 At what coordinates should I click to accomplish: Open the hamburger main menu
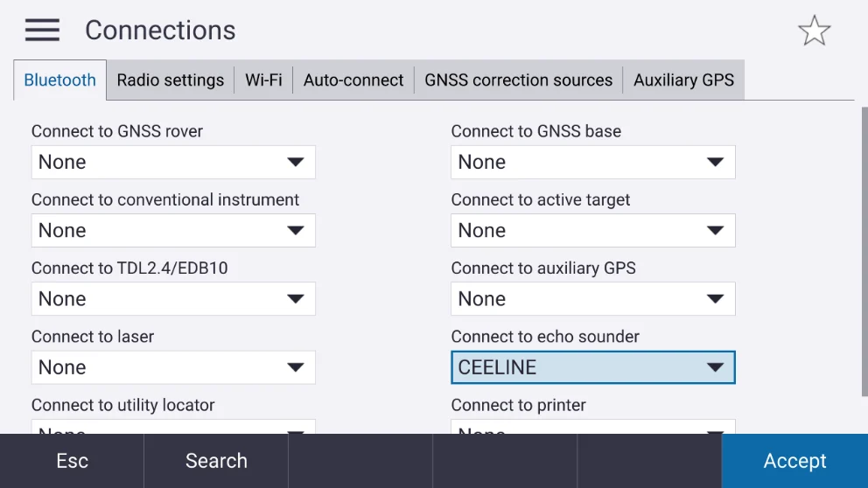(42, 30)
